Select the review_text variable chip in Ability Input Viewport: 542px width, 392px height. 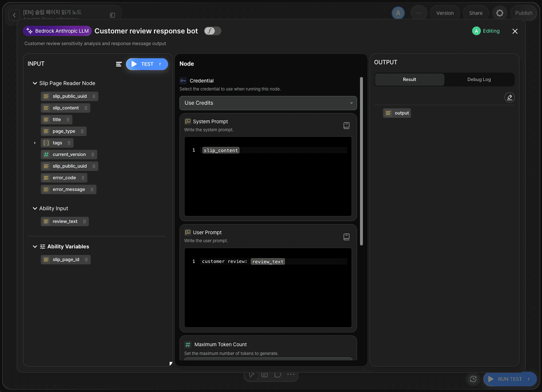coord(65,221)
